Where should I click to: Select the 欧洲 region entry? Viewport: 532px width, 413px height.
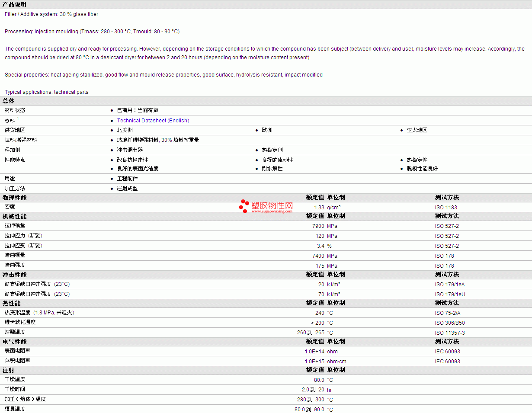(x=267, y=130)
